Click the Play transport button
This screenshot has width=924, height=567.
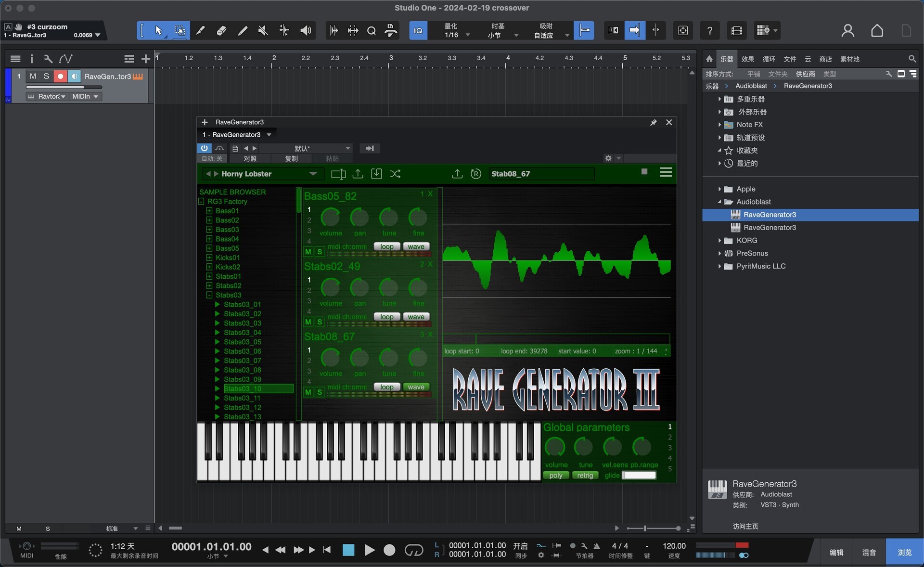(369, 550)
